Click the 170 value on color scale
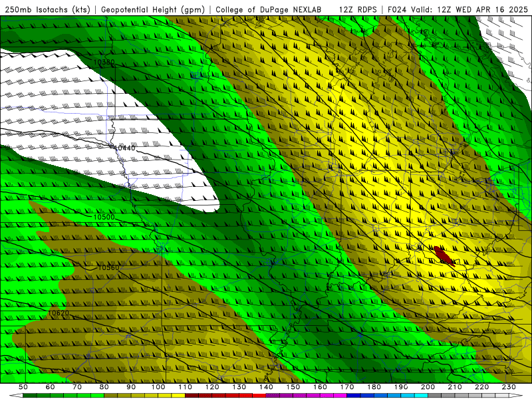This screenshot has width=532, height=399. (347, 387)
